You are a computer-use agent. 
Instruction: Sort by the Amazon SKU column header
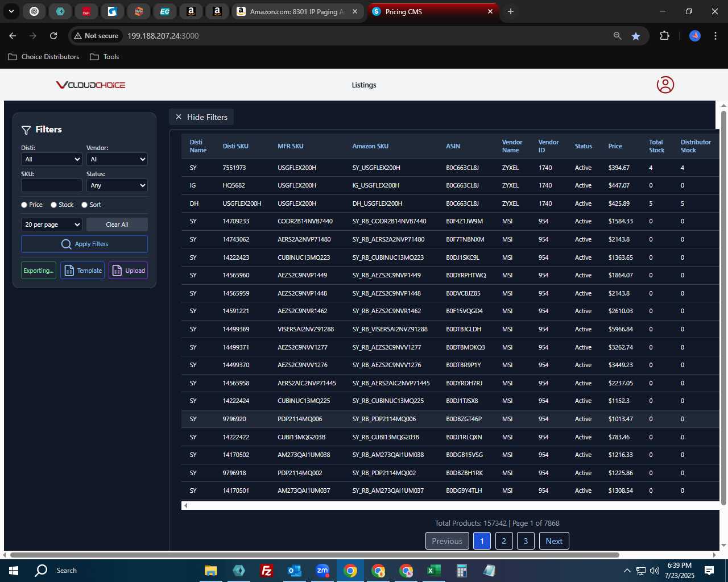pos(370,146)
